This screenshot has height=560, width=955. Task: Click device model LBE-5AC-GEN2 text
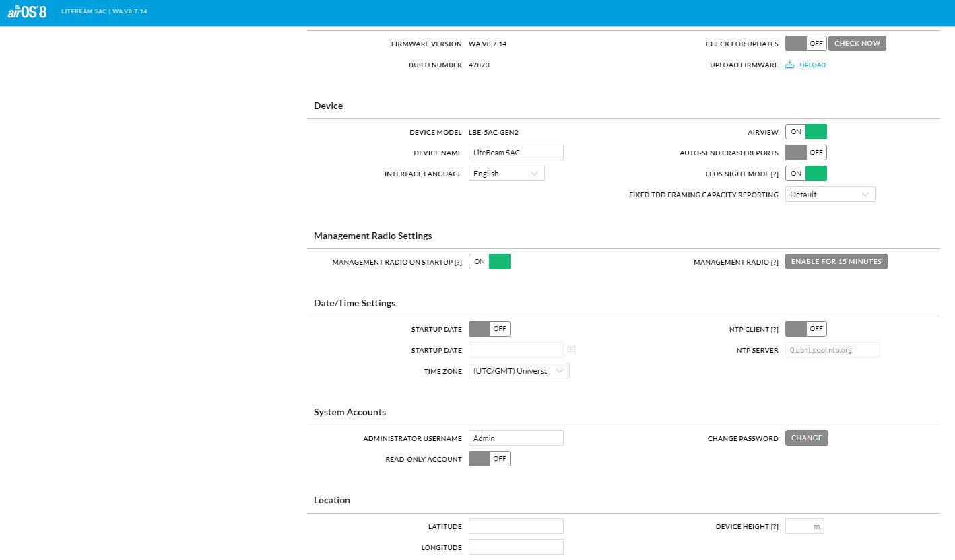tap(494, 133)
